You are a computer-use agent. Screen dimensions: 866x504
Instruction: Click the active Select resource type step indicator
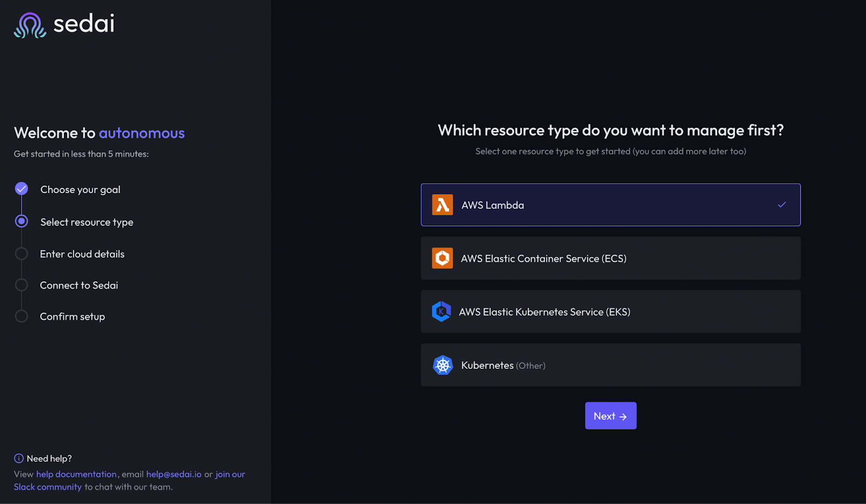(x=21, y=221)
